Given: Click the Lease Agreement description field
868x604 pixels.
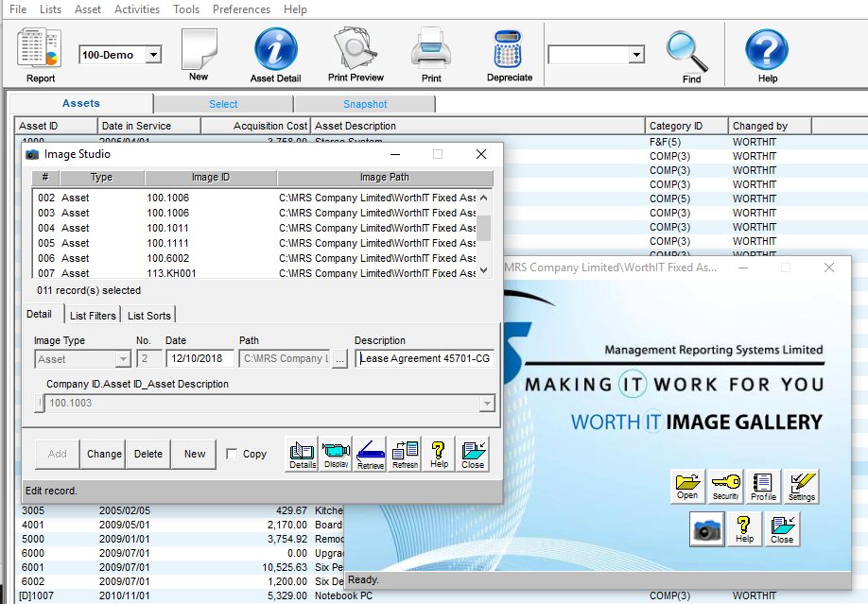Looking at the screenshot, I should pyautogui.click(x=424, y=358).
